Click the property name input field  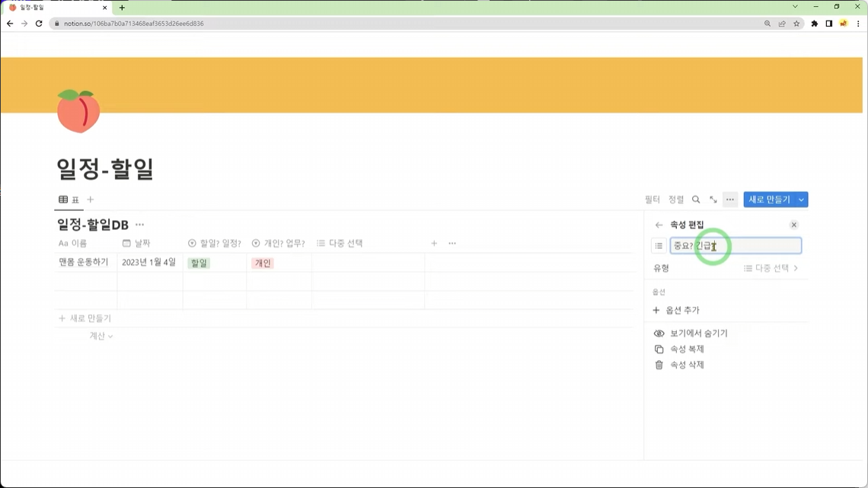[736, 246]
